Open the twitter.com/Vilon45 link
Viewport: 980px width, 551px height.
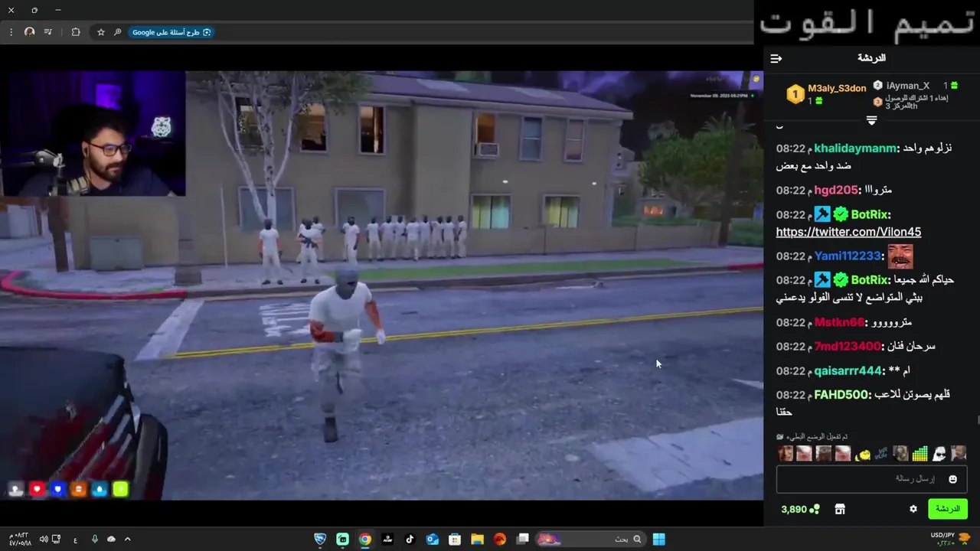pos(848,232)
